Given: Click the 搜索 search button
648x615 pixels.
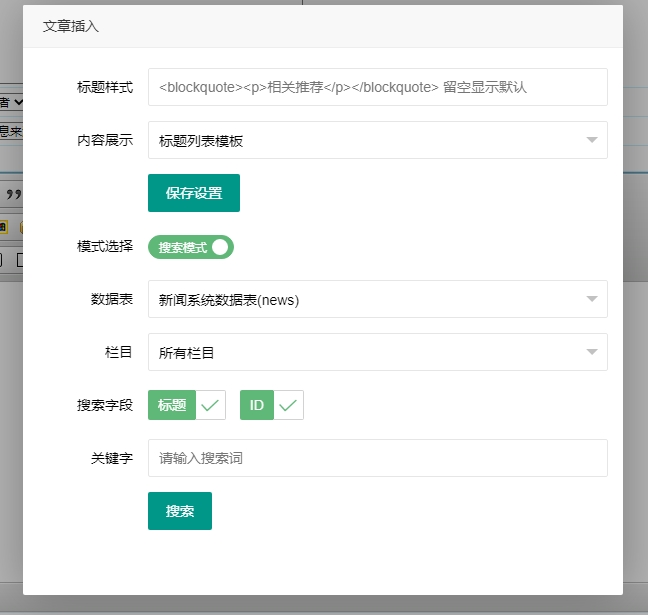Looking at the screenshot, I should [x=180, y=511].
